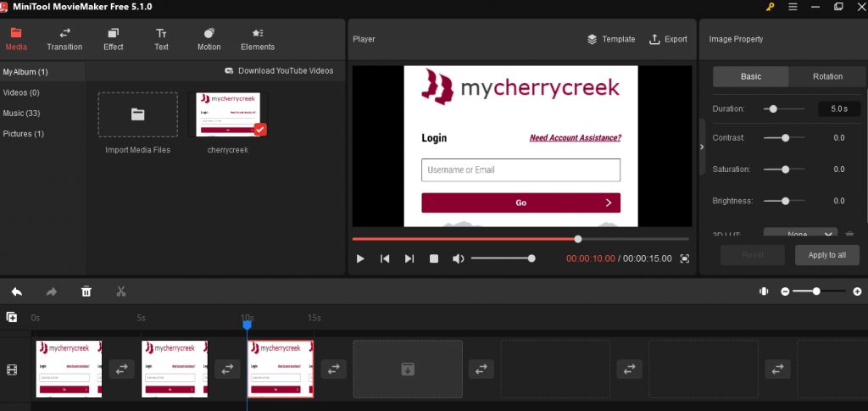Screen dimensions: 868x411
Task: Open the hamburger menu in title bar
Action: [793, 7]
